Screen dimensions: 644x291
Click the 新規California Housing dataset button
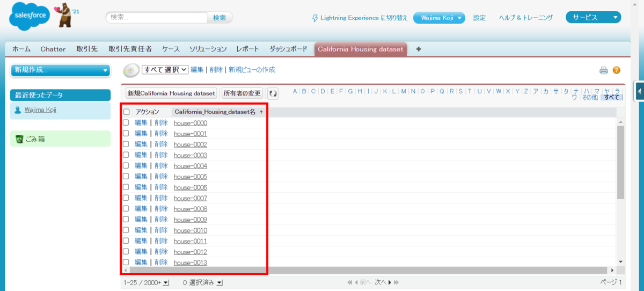tap(171, 93)
